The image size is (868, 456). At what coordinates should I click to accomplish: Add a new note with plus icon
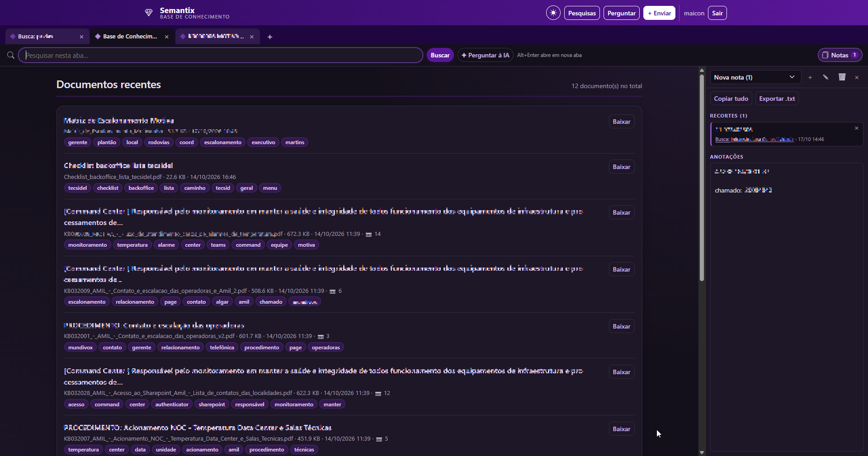point(810,78)
